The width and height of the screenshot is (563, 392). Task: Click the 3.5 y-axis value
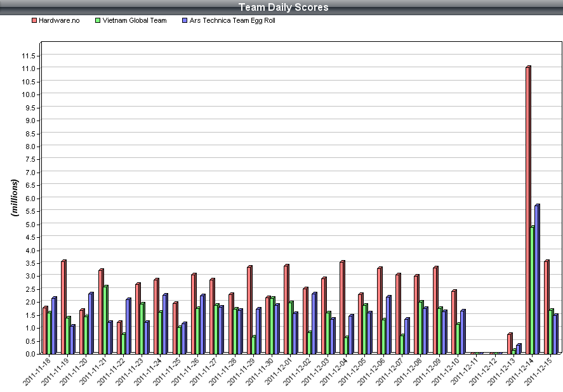click(30, 263)
